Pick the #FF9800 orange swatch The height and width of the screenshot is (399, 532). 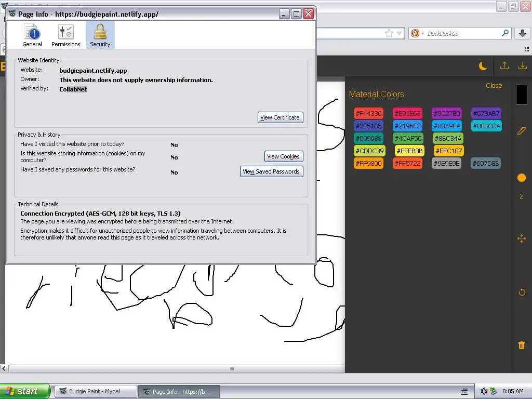tap(368, 163)
